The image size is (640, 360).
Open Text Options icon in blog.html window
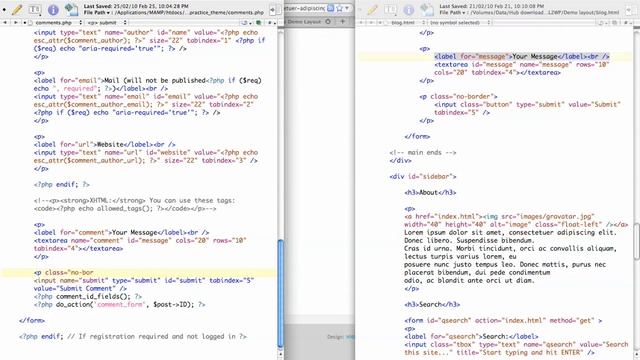click(x=391, y=9)
